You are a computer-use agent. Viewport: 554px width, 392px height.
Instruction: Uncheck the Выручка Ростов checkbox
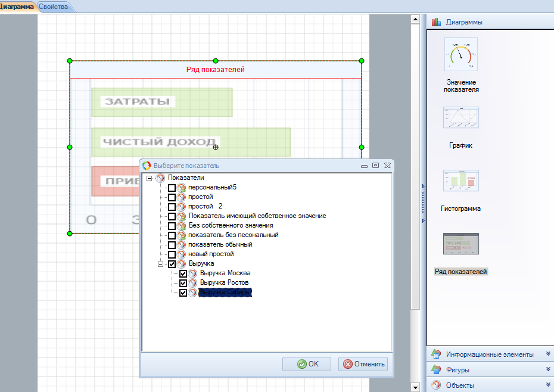click(183, 283)
